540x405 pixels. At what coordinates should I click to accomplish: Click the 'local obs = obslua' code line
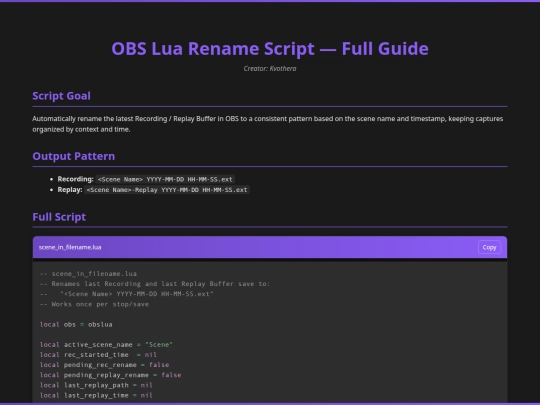point(76,324)
